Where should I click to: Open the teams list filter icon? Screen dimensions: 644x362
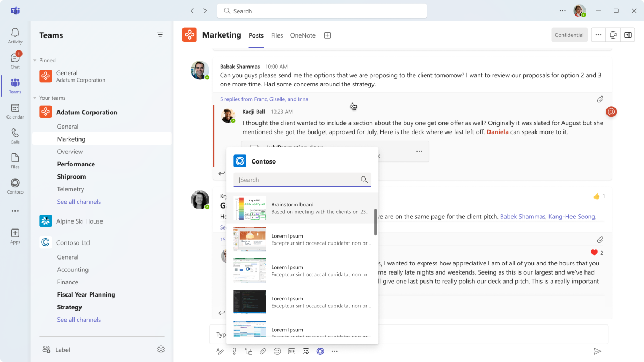[x=160, y=35]
